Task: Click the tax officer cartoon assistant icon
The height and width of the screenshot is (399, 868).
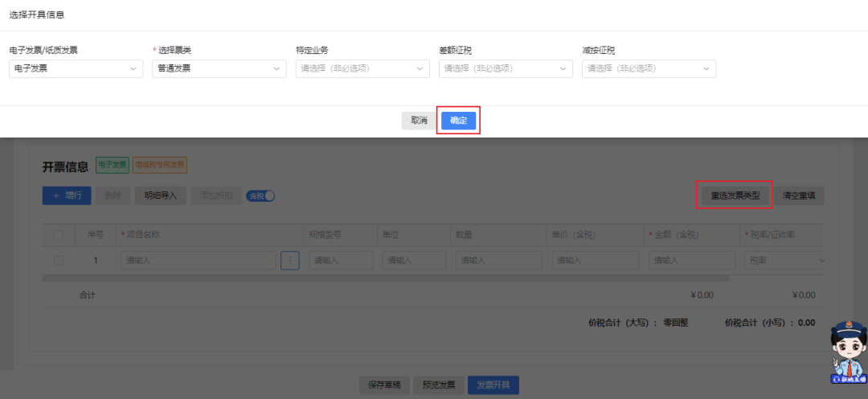Action: (848, 352)
